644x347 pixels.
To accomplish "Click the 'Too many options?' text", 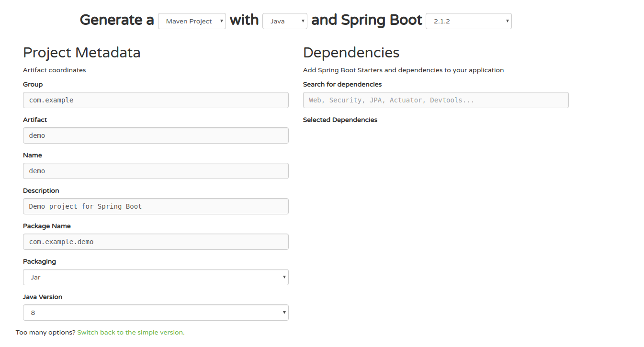I will tap(45, 332).
